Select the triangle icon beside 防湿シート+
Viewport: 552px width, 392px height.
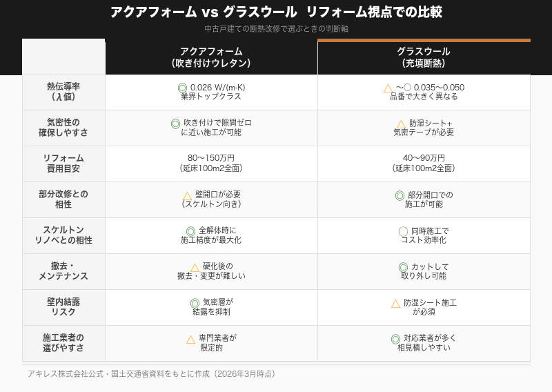(x=401, y=124)
